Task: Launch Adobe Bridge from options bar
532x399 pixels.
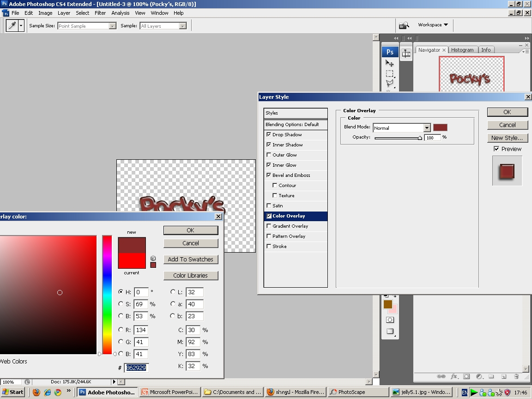Action: tap(404, 25)
